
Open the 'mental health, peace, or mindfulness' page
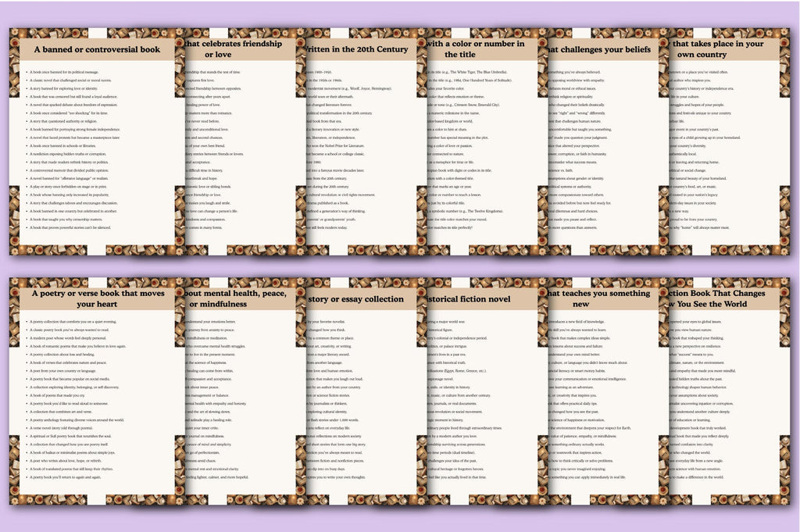(x=241, y=391)
